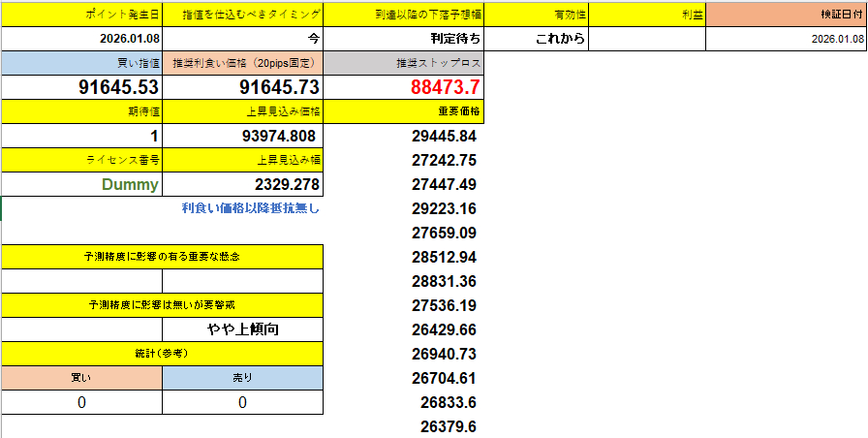Select the ライセンス番号 label cell

click(x=82, y=161)
